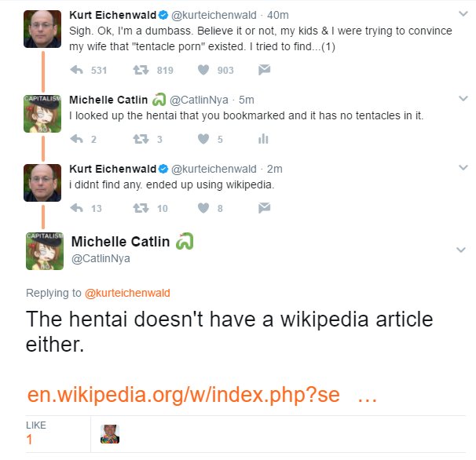This screenshot has width=476, height=460.
Task: Open analytics bar chart on Michelle's 5m tweet
Action: click(x=263, y=139)
